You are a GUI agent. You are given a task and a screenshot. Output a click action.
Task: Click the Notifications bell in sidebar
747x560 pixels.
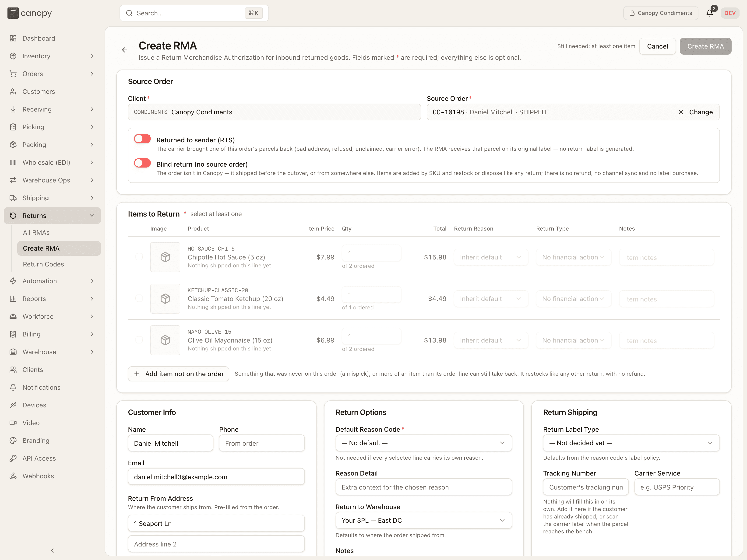pyautogui.click(x=13, y=387)
